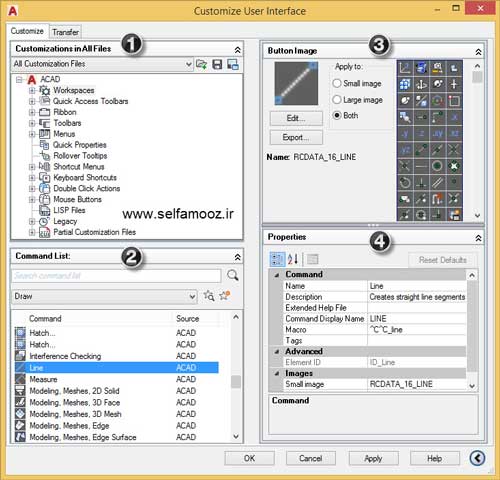The height and width of the screenshot is (480, 500).
Task: Click the Property Pages icon in Properties
Action: click(312, 259)
